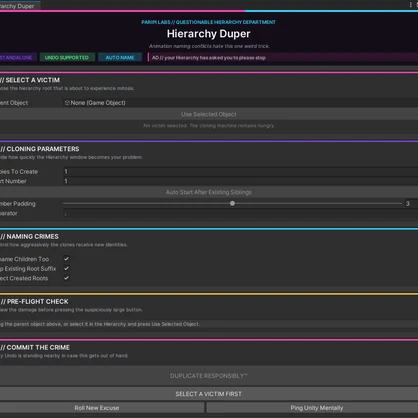
Task: Toggle the Existing Root Suffix checkbox
Action: click(67, 268)
